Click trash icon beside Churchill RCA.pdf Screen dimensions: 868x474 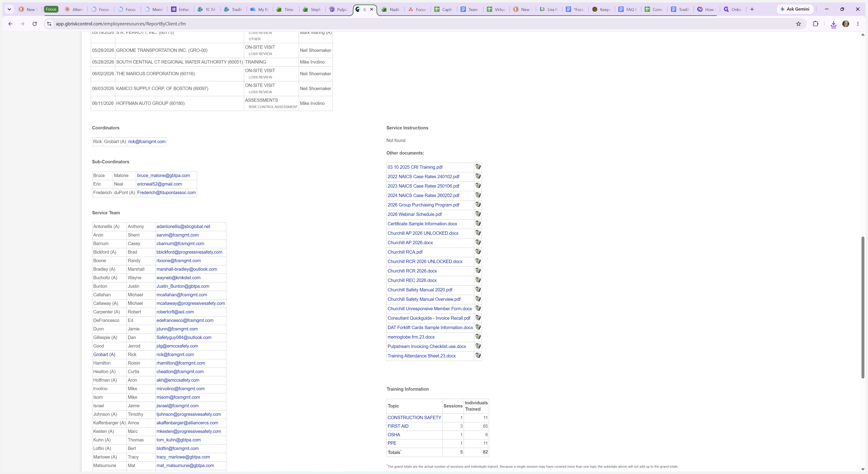478,252
